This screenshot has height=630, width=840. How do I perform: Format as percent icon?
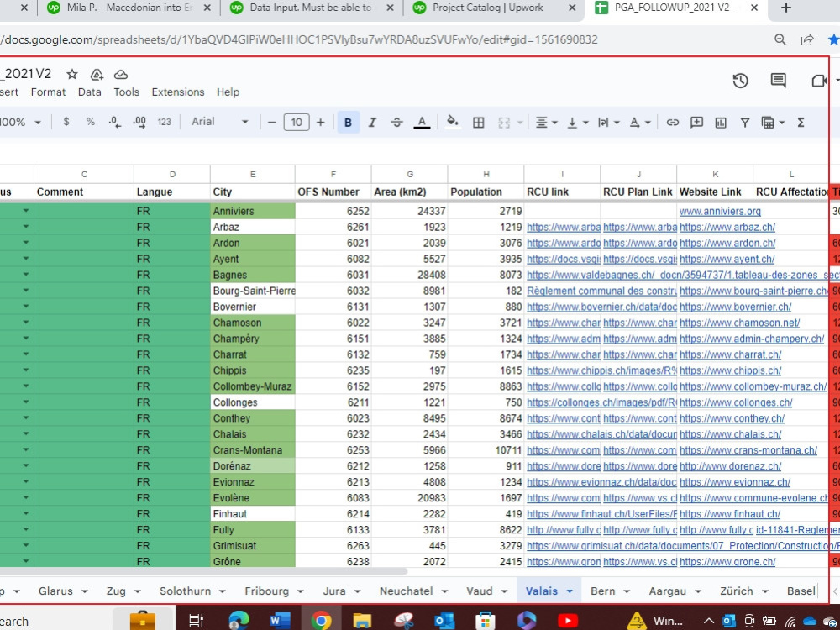[91, 122]
